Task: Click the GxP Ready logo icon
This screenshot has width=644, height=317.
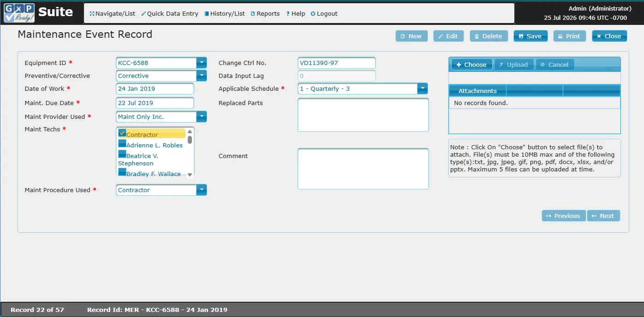Action: pyautogui.click(x=19, y=13)
